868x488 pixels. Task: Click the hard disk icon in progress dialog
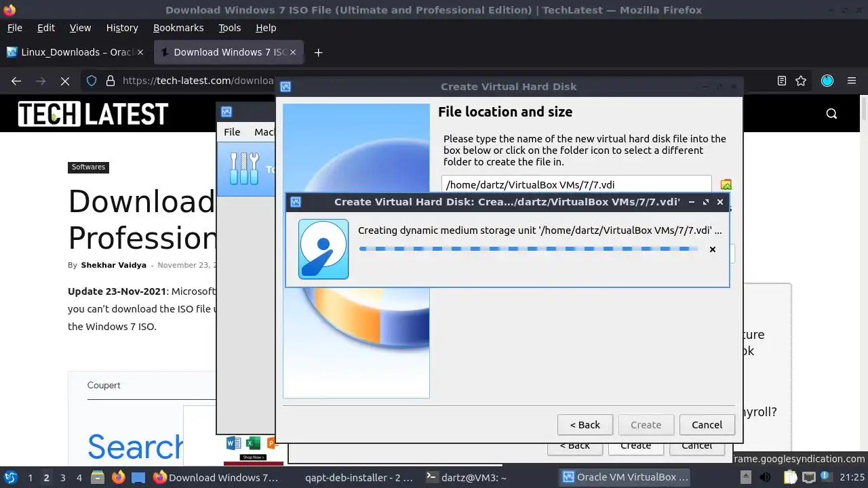coord(323,249)
